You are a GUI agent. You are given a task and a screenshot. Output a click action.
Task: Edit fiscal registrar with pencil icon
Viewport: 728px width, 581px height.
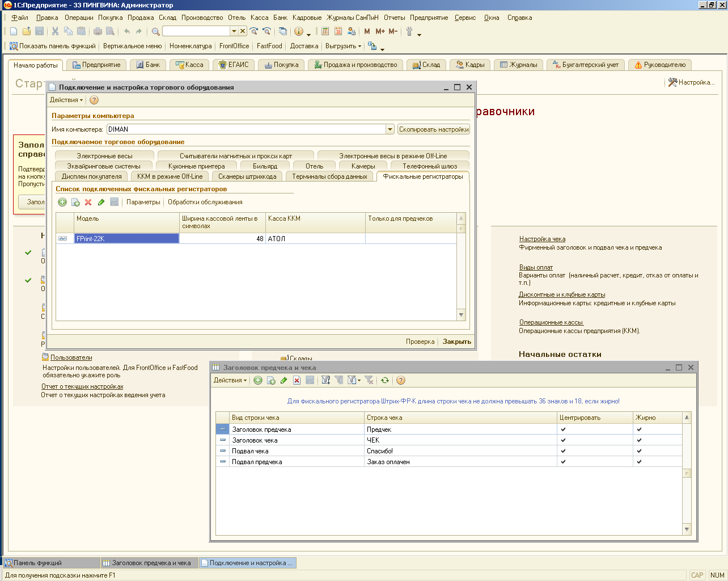[101, 202]
